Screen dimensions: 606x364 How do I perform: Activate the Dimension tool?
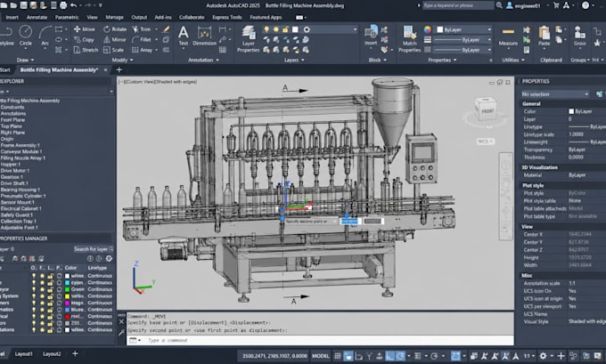coord(204,36)
